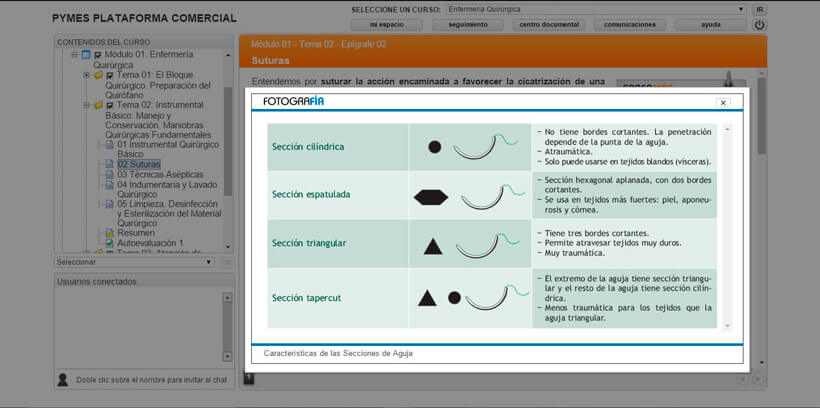Click course tree scrollbar down arrow

[x=228, y=246]
